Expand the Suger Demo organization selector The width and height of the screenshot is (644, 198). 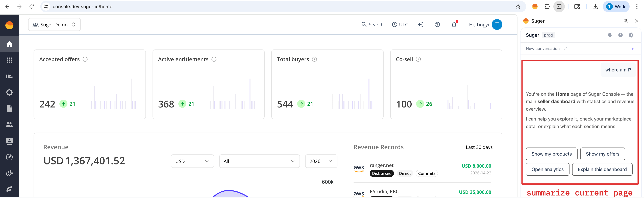click(54, 24)
